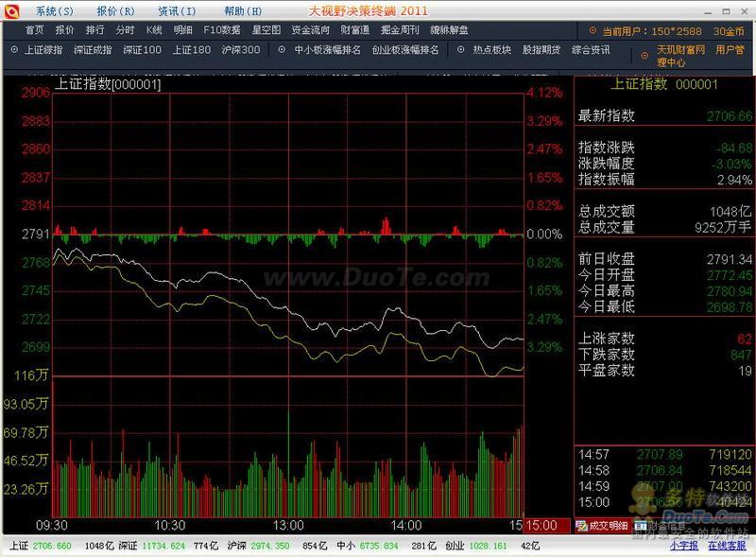Open 星空图 view
The width and height of the screenshot is (756, 557).
coord(266,30)
